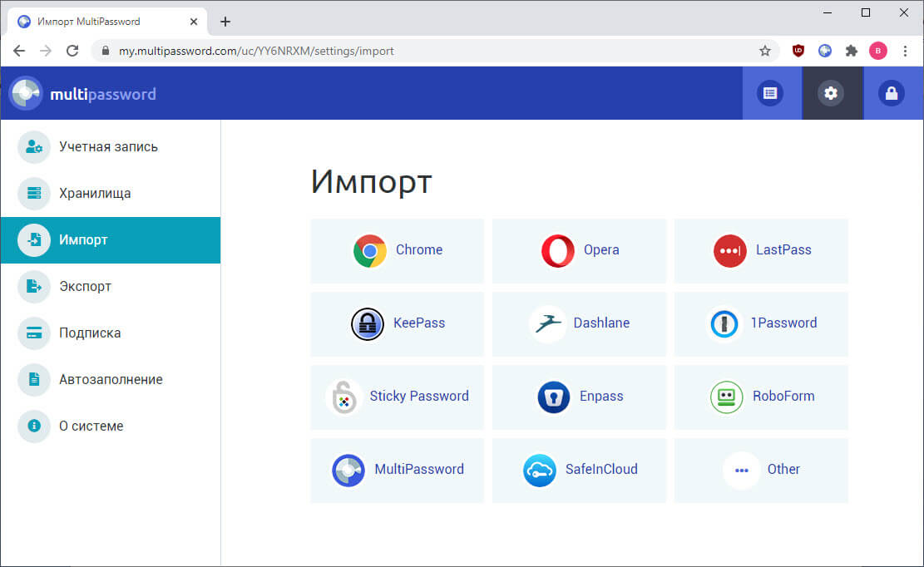Screen dimensions: 924x567
Task: Open uBlock Origin extension icon
Action: (798, 52)
